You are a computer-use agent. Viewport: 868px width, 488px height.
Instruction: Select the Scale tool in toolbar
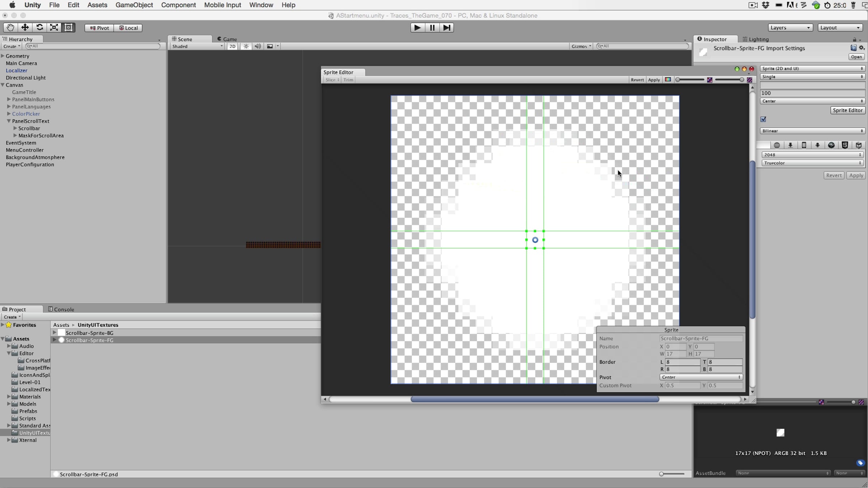tap(54, 27)
